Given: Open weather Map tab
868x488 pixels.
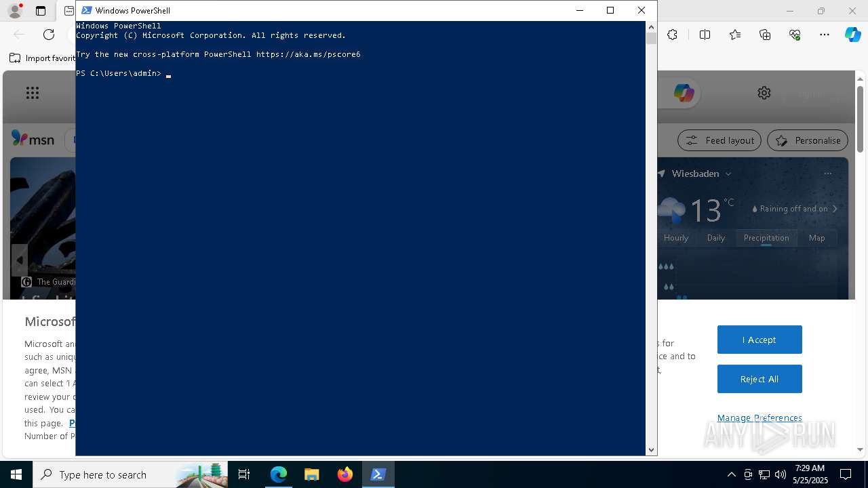Looking at the screenshot, I should click(817, 238).
